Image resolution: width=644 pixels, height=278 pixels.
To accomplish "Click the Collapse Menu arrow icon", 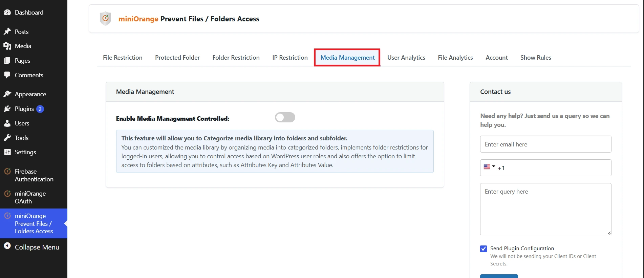I will [7, 246].
